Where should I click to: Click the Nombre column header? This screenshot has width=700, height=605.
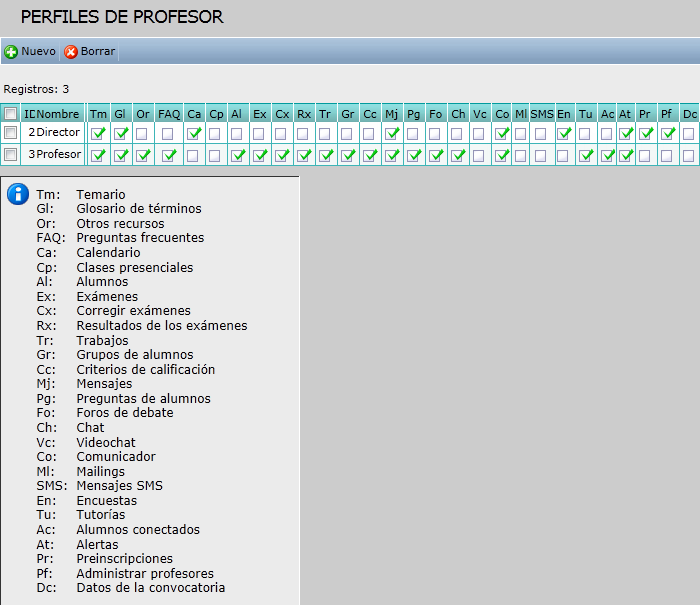point(57,114)
